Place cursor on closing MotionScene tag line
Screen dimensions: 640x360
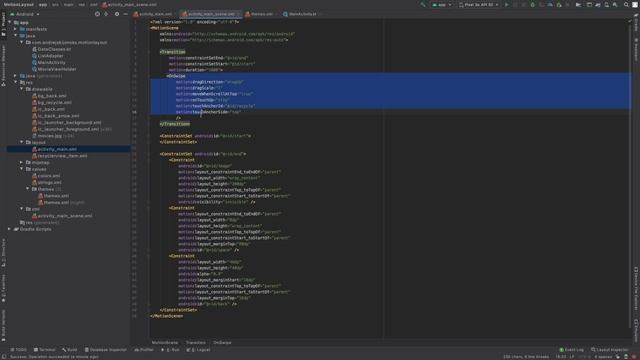pyautogui.click(x=167, y=316)
